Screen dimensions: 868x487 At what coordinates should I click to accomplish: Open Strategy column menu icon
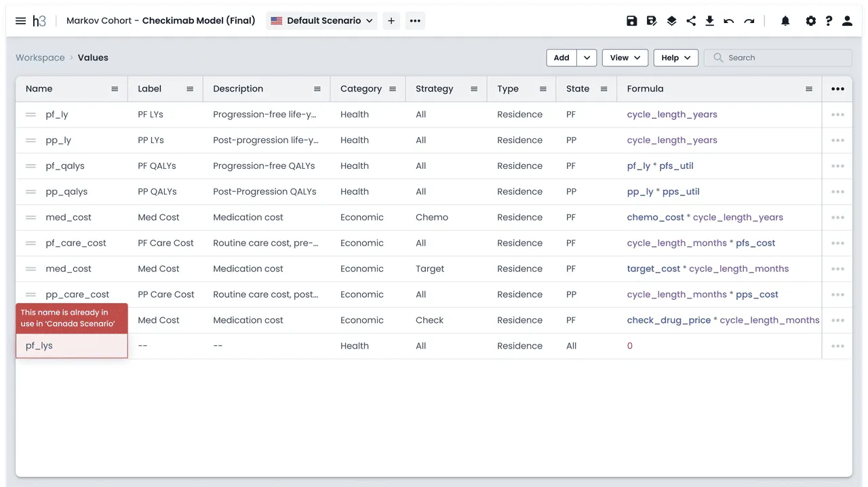point(474,89)
